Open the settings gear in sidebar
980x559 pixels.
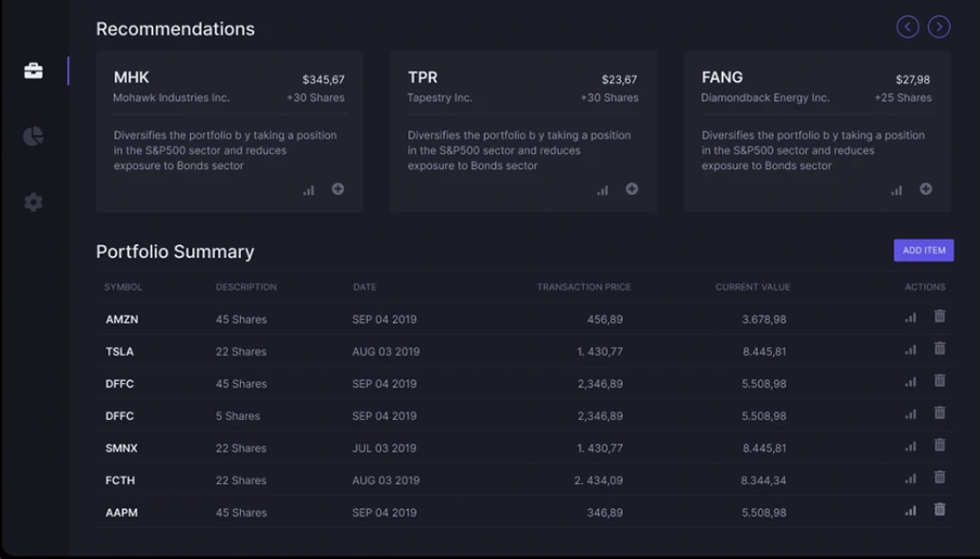[x=33, y=201]
